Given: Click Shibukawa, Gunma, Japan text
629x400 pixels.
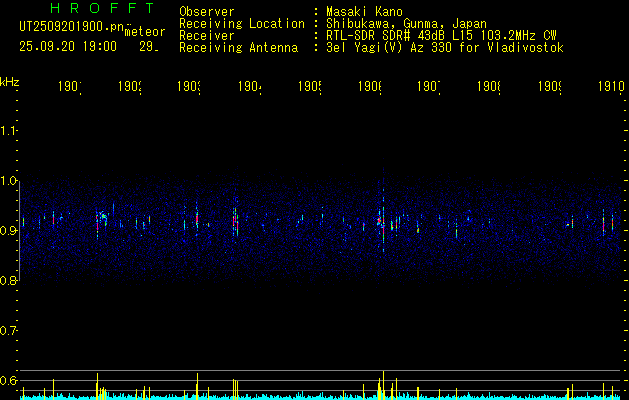Looking at the screenshot, I should pyautogui.click(x=406, y=24).
